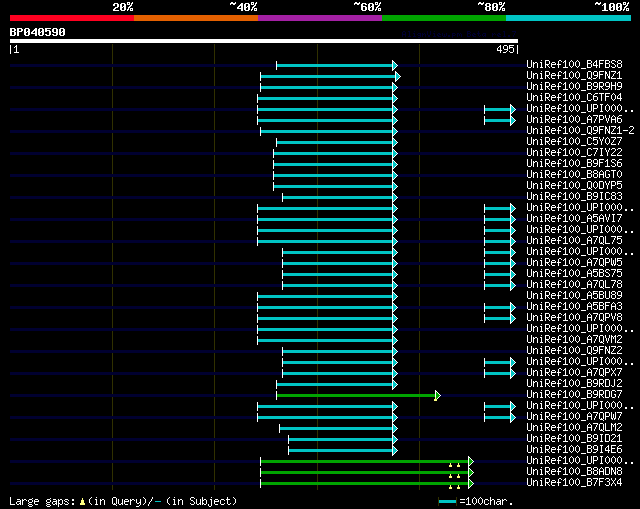
Task: Select the UniRef100_B9RDG7 label
Action: (x=574, y=395)
